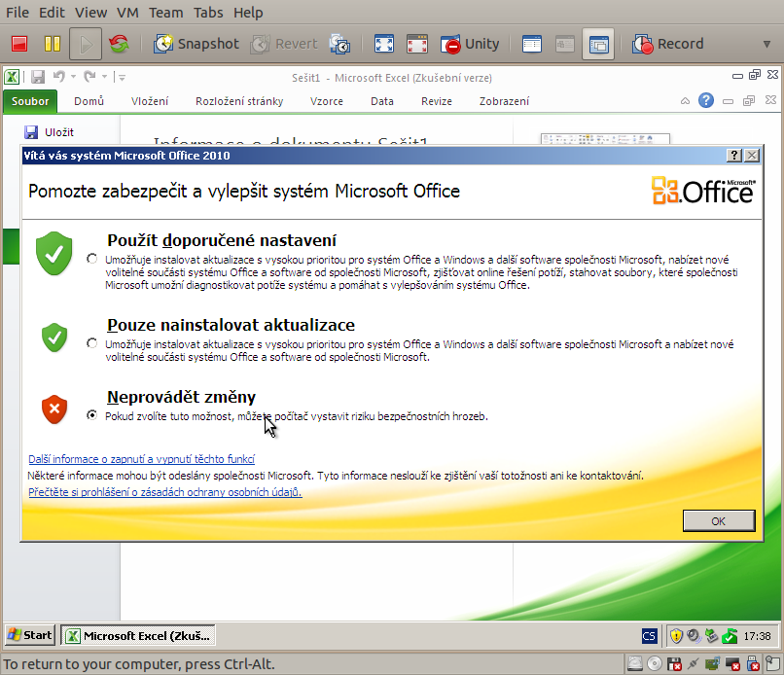The height and width of the screenshot is (675, 784).
Task: Select Použít doporučené nastavení radio button
Action: [x=92, y=259]
